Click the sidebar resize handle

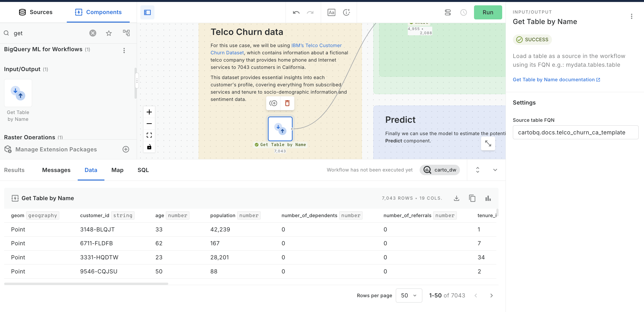(x=137, y=81)
